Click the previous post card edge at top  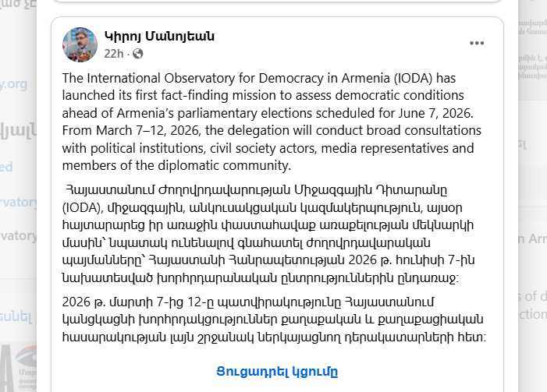click(277, 2)
